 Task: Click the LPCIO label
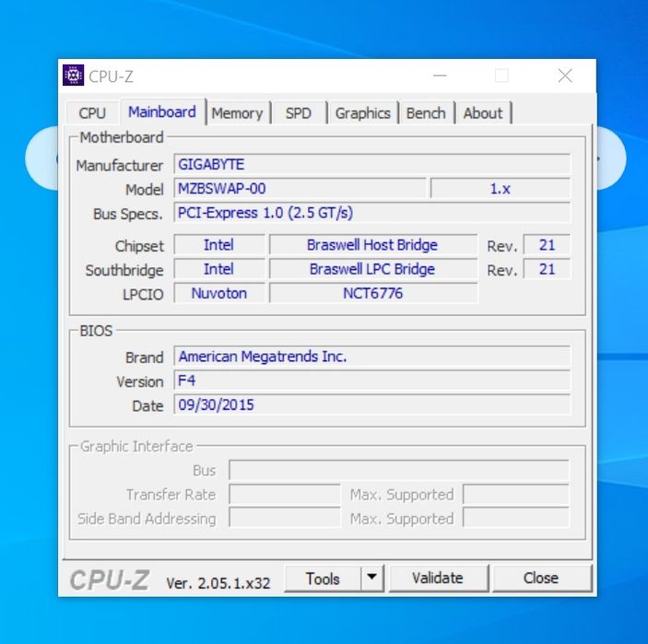click(143, 295)
